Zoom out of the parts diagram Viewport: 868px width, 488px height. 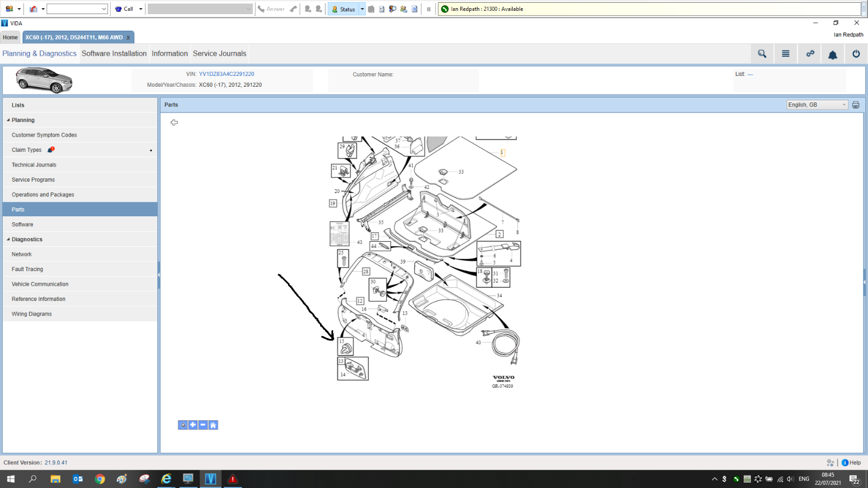tap(203, 425)
